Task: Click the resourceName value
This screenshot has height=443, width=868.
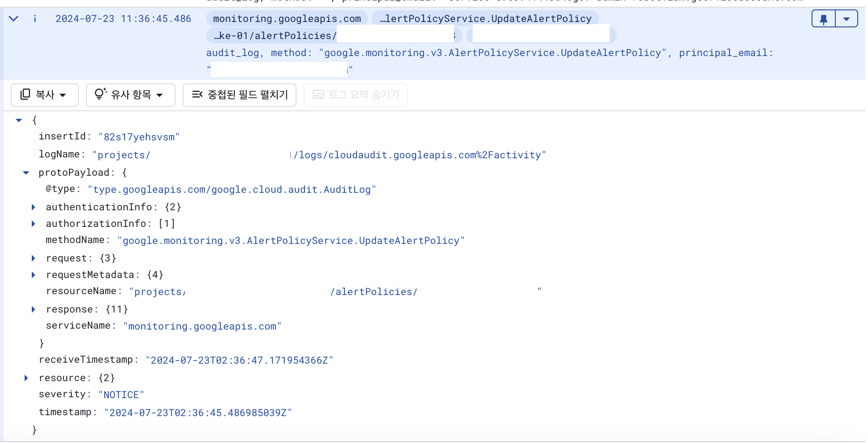Action: (335, 292)
